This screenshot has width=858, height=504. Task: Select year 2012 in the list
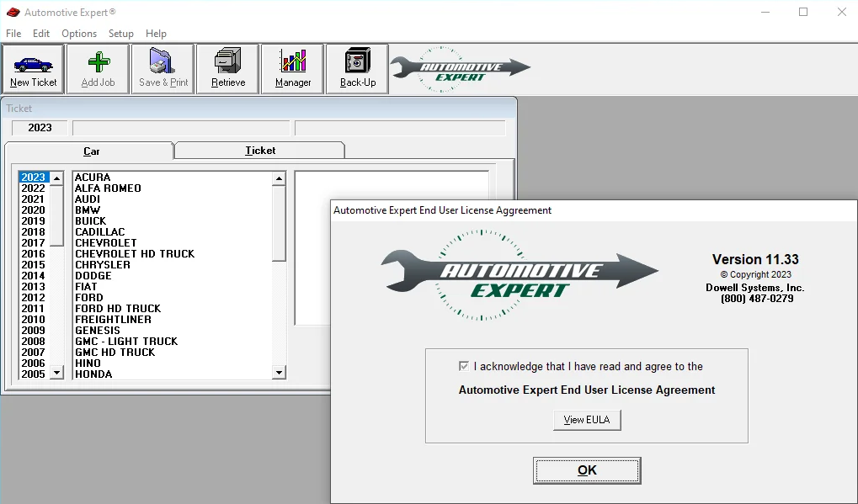click(34, 297)
